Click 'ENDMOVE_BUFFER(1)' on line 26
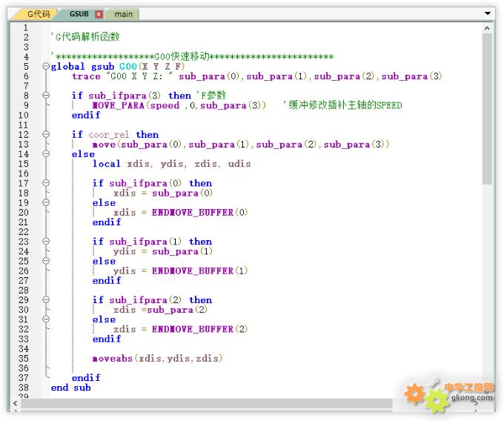 [199, 271]
